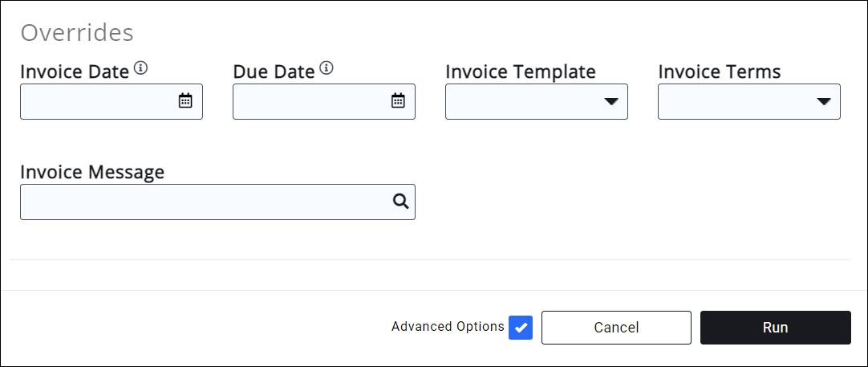This screenshot has width=868, height=367.
Task: Click the Advanced Options label text
Action: (448, 327)
